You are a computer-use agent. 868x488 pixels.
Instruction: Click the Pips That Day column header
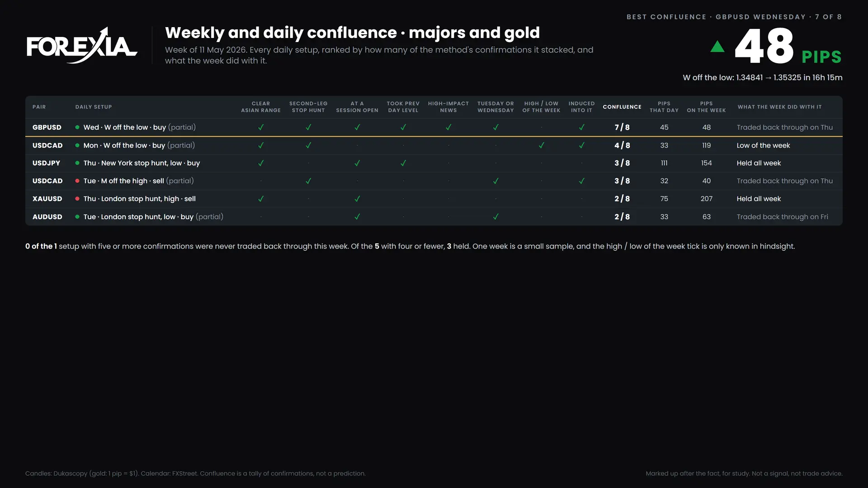point(664,107)
